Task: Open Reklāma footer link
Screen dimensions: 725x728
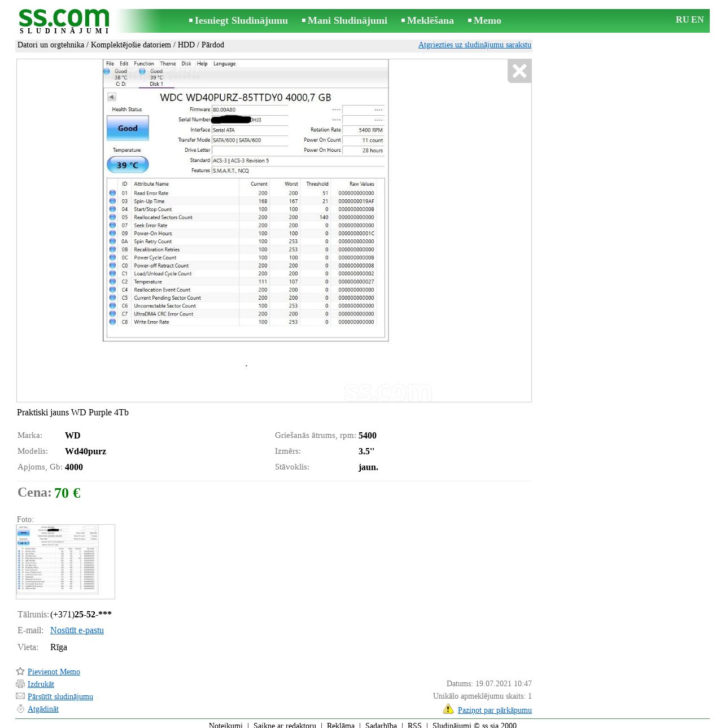Action: (340, 725)
